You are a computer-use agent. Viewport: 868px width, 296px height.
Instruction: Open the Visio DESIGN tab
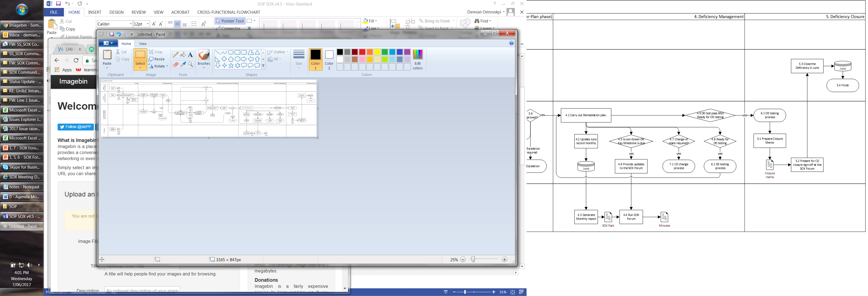pos(117,12)
